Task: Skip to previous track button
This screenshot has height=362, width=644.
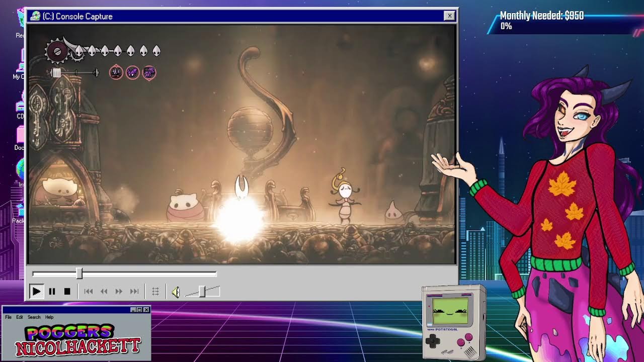Action: pos(89,292)
